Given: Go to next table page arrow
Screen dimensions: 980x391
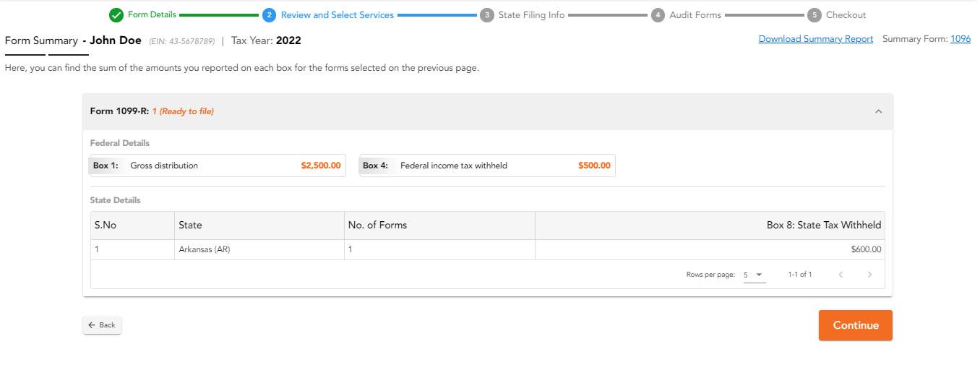Looking at the screenshot, I should (x=869, y=275).
